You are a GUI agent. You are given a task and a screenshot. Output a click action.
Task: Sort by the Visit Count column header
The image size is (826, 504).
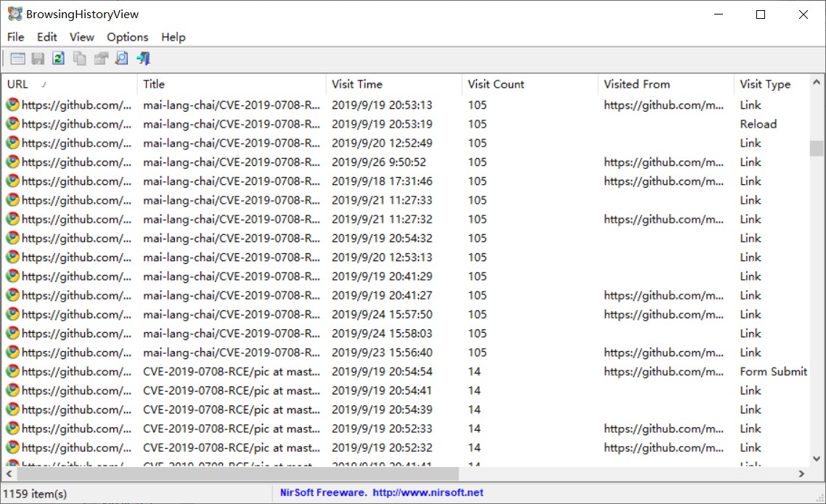(x=529, y=84)
